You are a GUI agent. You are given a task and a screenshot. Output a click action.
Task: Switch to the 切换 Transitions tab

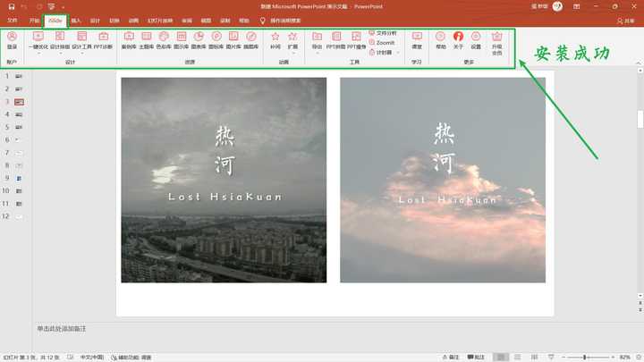pos(114,21)
